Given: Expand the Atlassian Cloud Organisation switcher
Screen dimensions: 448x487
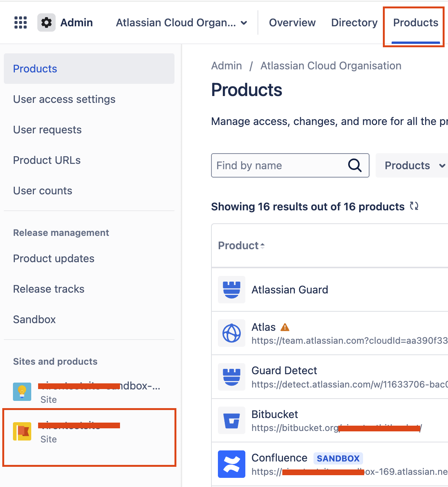Looking at the screenshot, I should pyautogui.click(x=181, y=22).
